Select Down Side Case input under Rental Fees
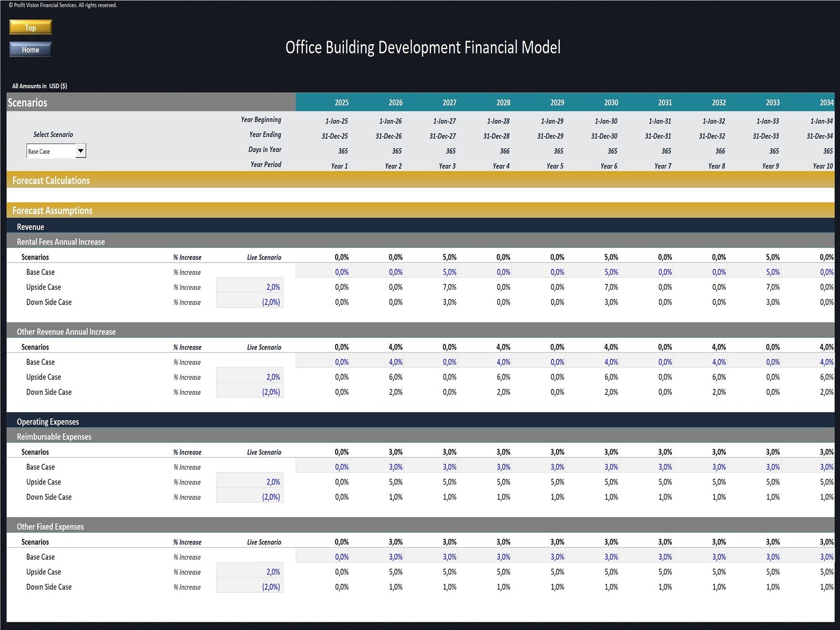This screenshot has height=630, width=840. 250,302
